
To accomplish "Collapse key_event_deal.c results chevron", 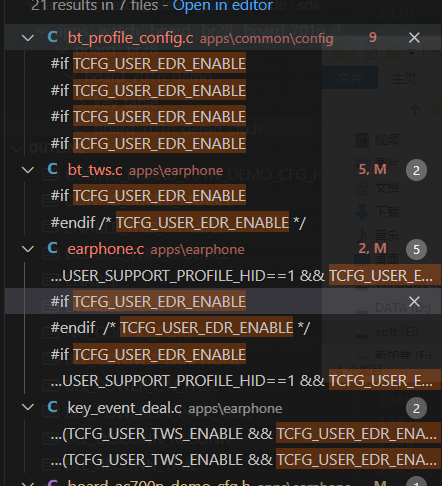I will click(28, 407).
